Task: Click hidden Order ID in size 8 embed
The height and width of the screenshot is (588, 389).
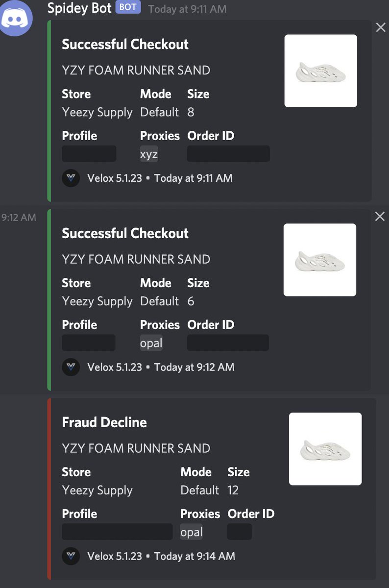Action: tap(229, 153)
